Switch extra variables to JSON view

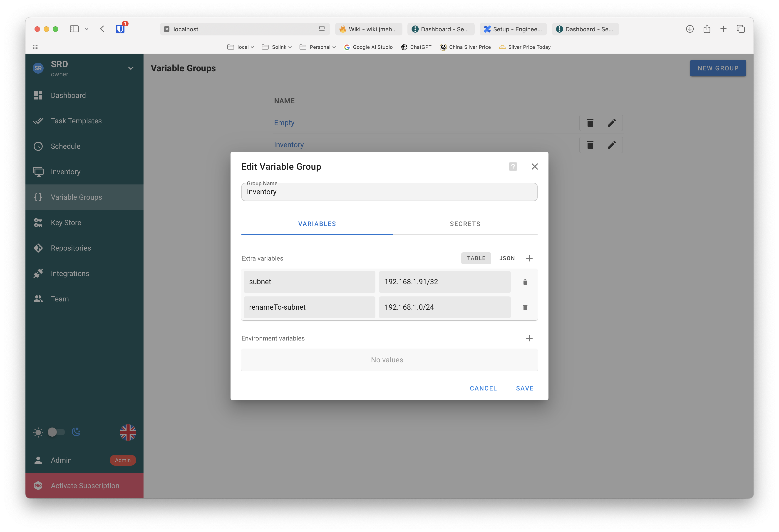point(506,258)
